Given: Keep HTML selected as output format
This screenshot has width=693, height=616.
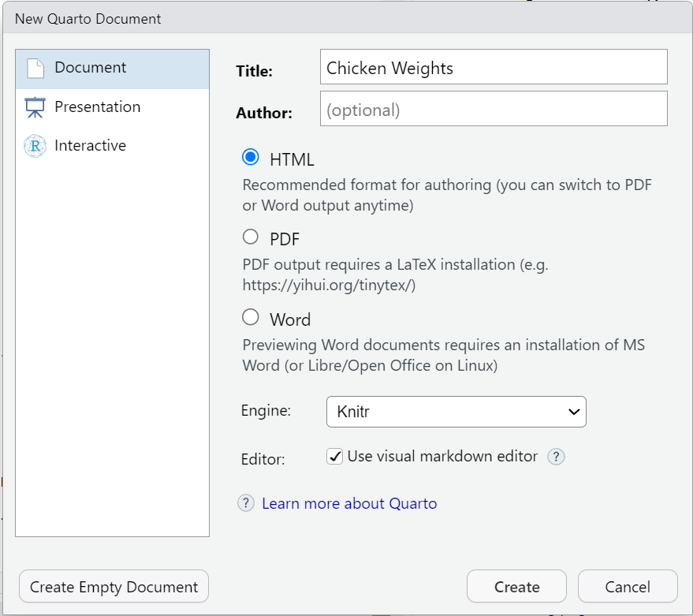Looking at the screenshot, I should pos(250,156).
